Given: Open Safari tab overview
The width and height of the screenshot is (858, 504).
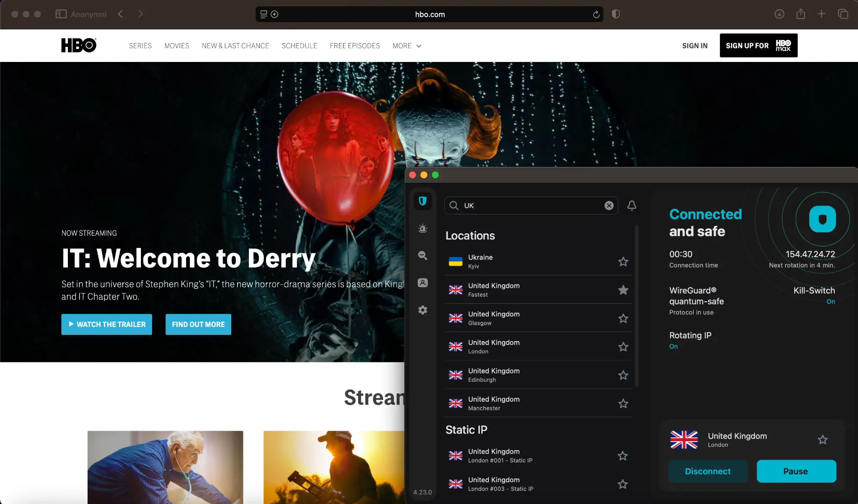Looking at the screenshot, I should pos(842,14).
